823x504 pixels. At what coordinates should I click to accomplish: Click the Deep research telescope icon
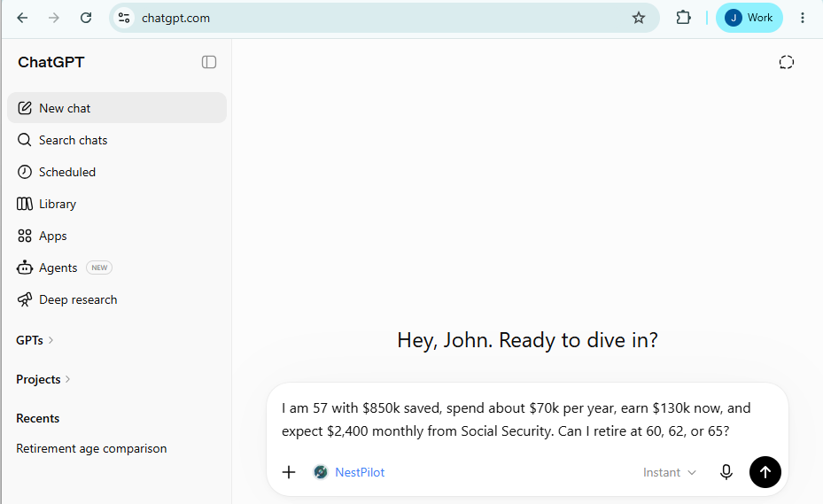(25, 299)
